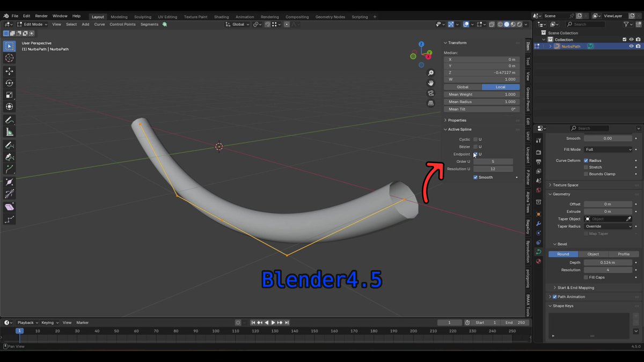644x362 pixels.
Task: Select the Randomize tool
Action: 9,219
